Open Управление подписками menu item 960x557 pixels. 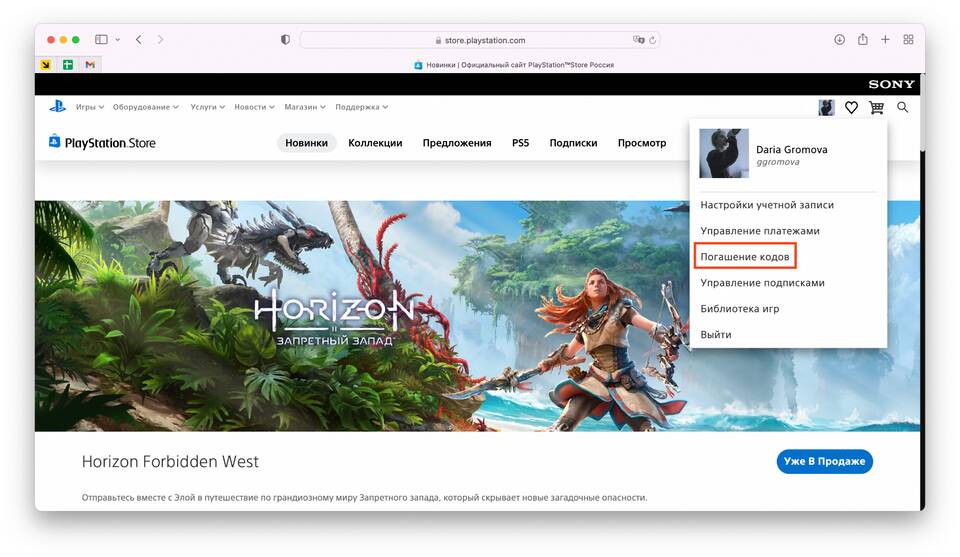point(762,283)
